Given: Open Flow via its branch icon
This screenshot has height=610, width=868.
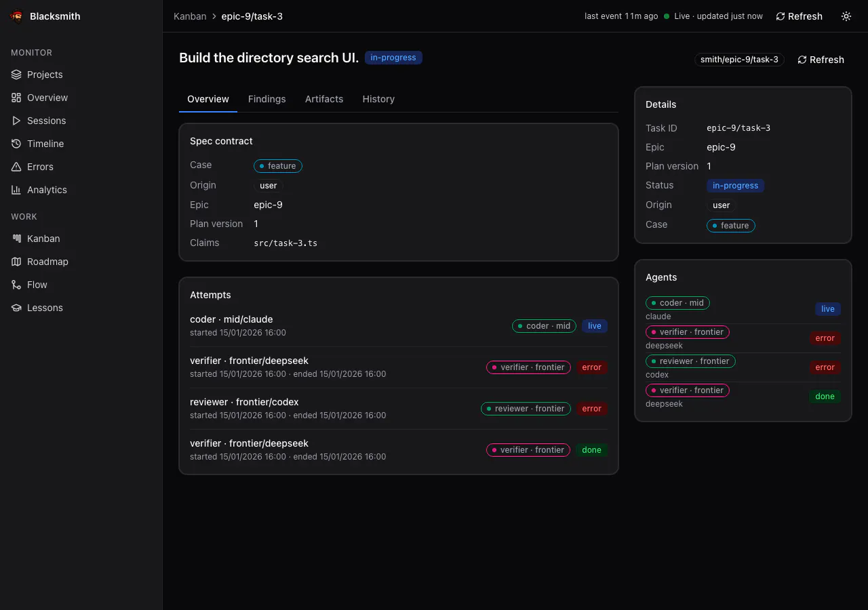Looking at the screenshot, I should pyautogui.click(x=16, y=285).
